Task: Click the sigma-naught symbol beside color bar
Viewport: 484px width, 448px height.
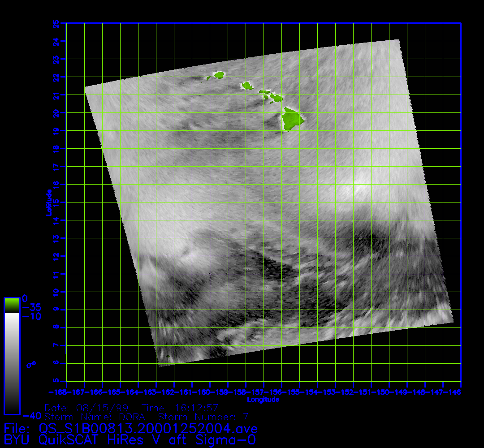Action: (31, 365)
